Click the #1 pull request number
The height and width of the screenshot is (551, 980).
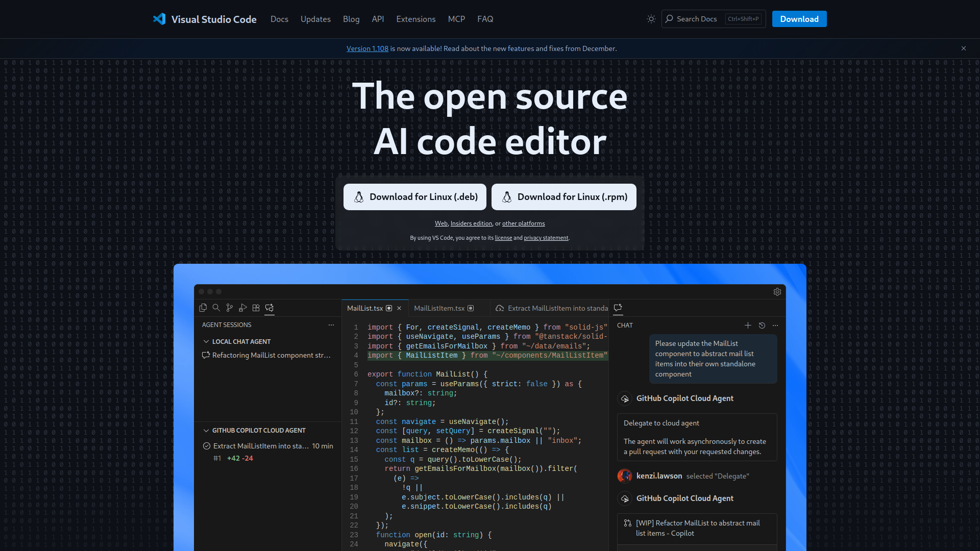[217, 458]
